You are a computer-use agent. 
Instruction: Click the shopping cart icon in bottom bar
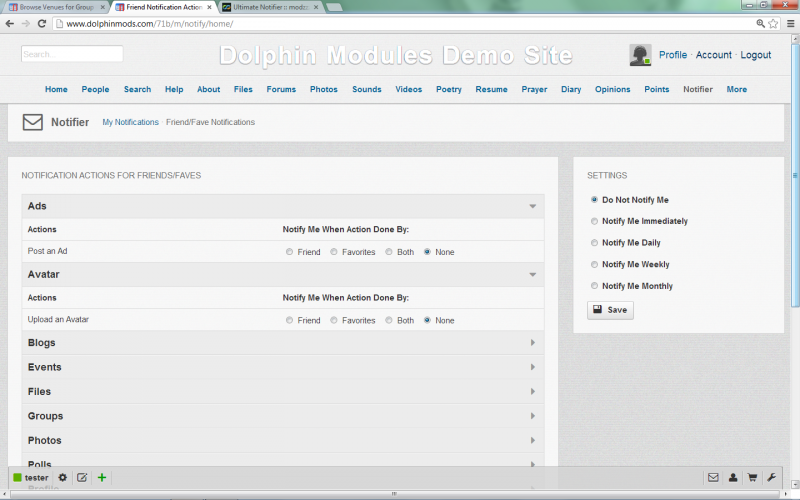tap(752, 478)
